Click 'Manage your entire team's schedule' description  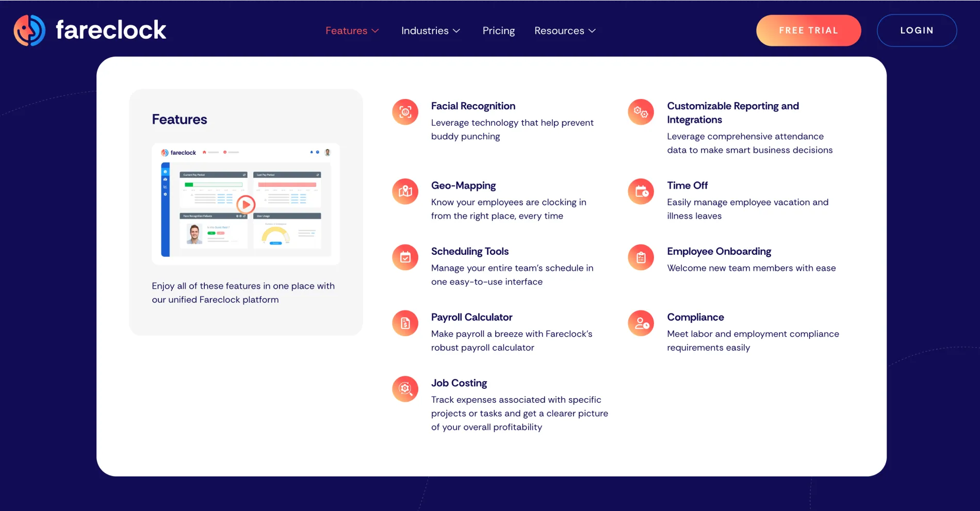point(512,275)
